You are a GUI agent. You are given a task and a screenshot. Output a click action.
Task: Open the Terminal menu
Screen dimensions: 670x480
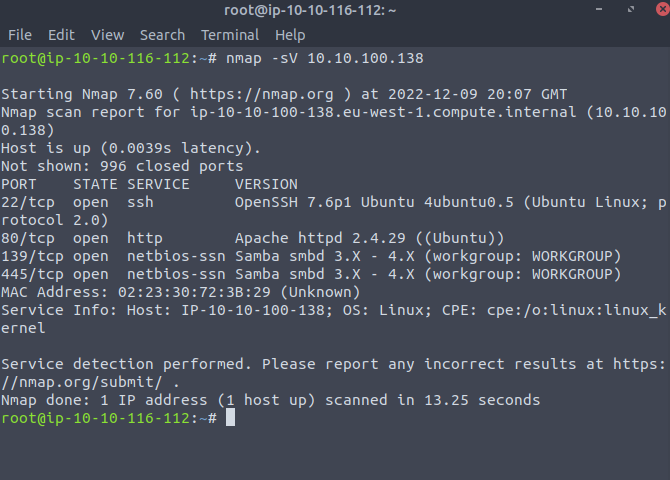(230, 35)
